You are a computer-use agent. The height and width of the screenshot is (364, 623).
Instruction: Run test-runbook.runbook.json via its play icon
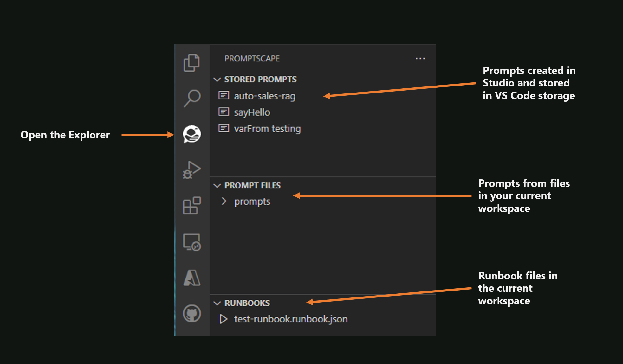coord(224,319)
